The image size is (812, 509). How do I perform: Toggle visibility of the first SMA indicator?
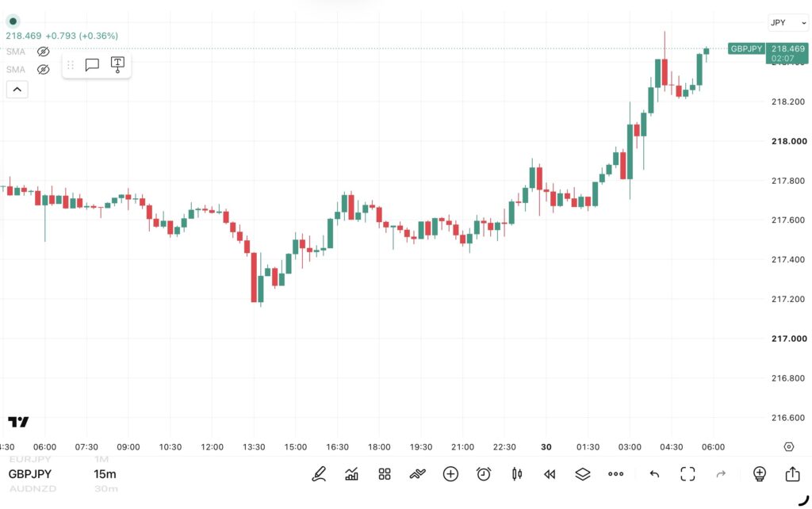44,52
